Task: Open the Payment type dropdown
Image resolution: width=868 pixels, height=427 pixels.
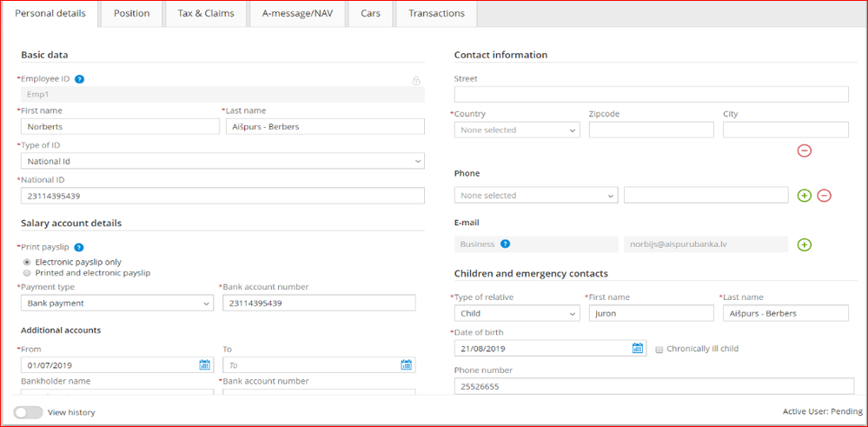Action: coord(116,304)
